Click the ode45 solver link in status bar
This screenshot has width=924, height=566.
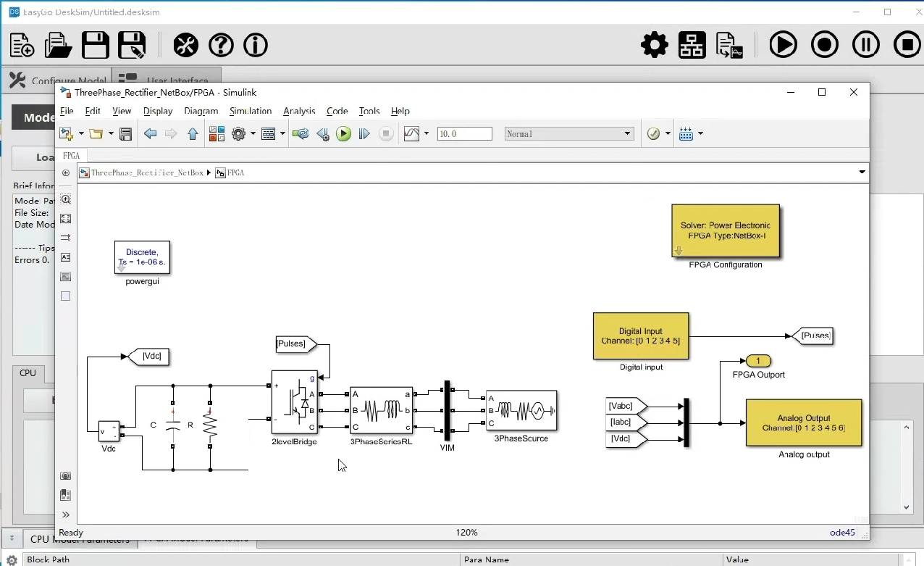842,533
